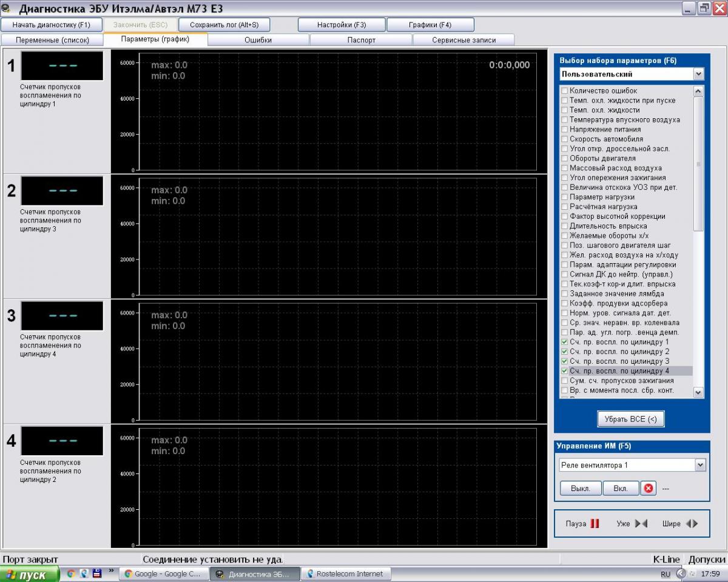
Task: Open the Переменные (список) tab
Action: pyautogui.click(x=52, y=40)
